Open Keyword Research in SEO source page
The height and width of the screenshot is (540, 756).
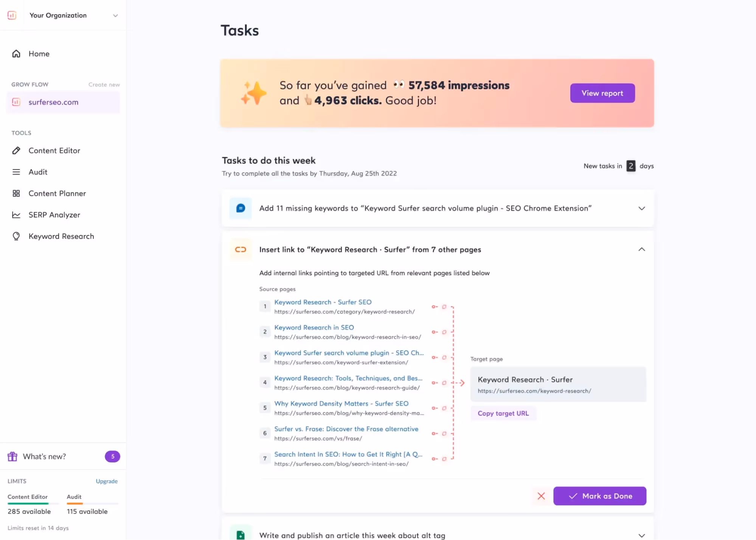pyautogui.click(x=314, y=327)
